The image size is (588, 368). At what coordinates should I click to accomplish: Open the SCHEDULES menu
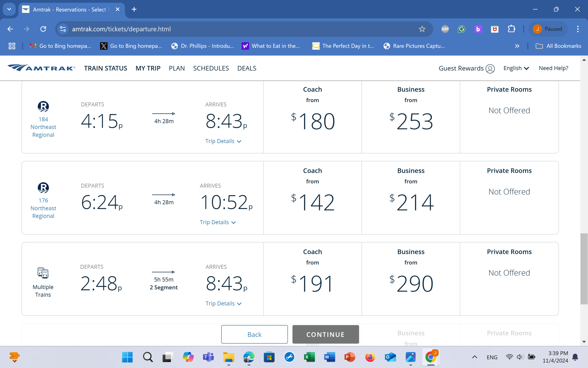[x=211, y=68]
